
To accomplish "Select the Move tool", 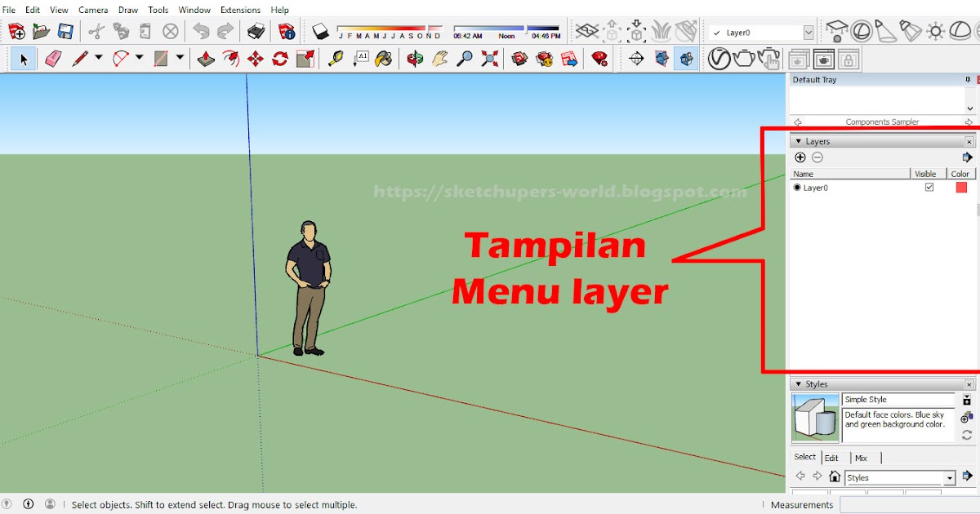I will pos(256,59).
